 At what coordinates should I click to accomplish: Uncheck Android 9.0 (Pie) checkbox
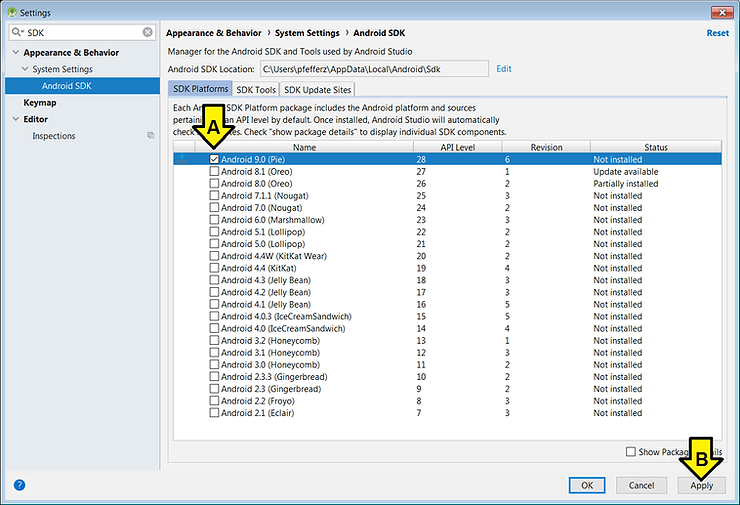[x=214, y=159]
